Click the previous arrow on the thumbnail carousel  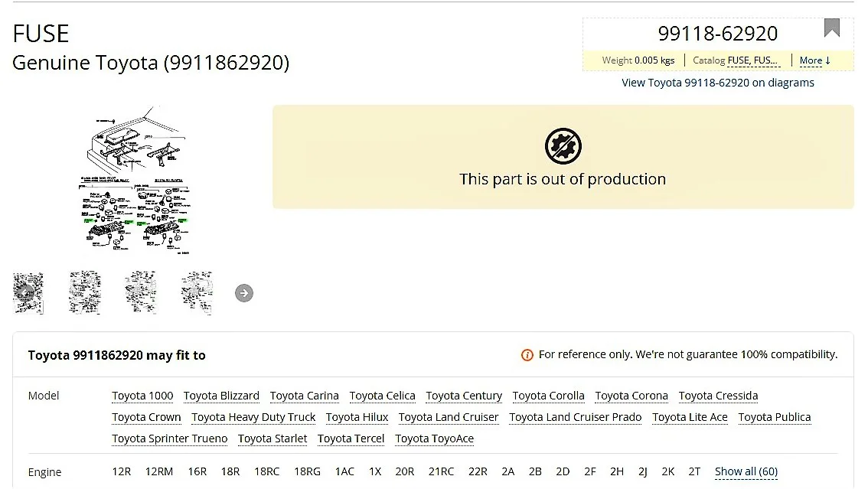click(x=23, y=293)
